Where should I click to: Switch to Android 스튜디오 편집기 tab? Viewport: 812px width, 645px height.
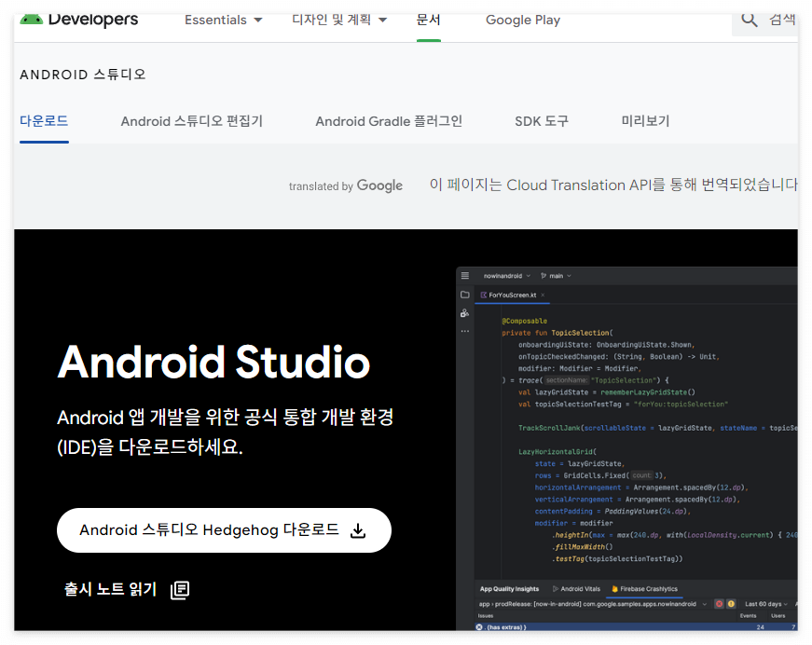coord(192,121)
